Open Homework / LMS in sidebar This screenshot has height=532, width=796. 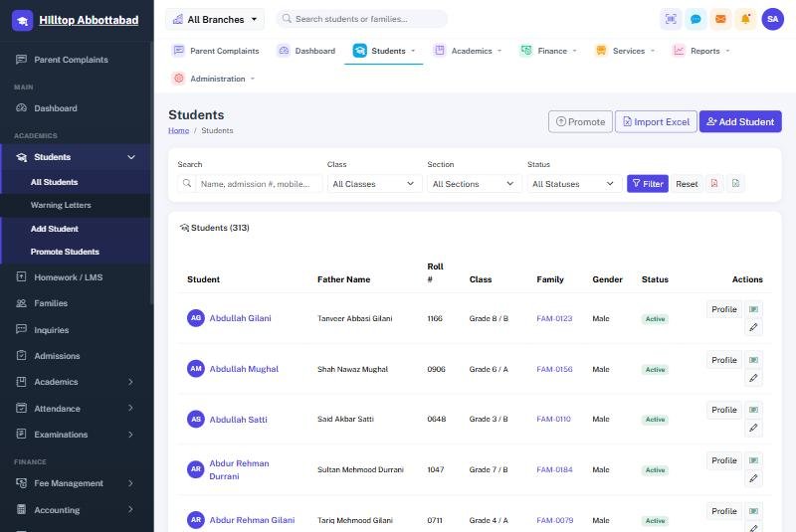tap(77, 277)
